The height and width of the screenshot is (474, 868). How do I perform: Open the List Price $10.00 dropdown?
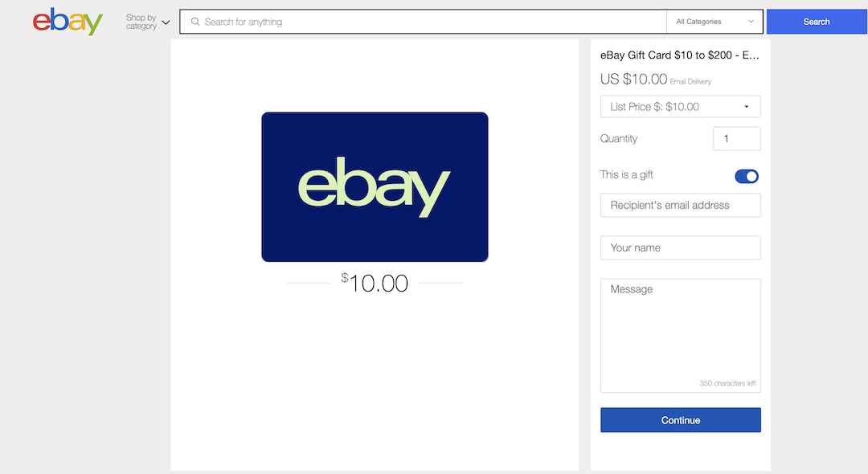click(x=681, y=107)
